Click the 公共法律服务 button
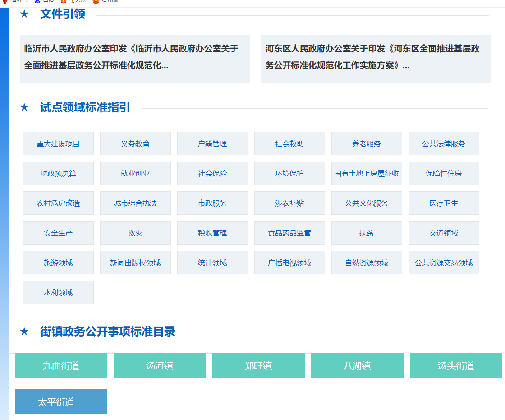Screen dimensions: 505x420 point(444,143)
